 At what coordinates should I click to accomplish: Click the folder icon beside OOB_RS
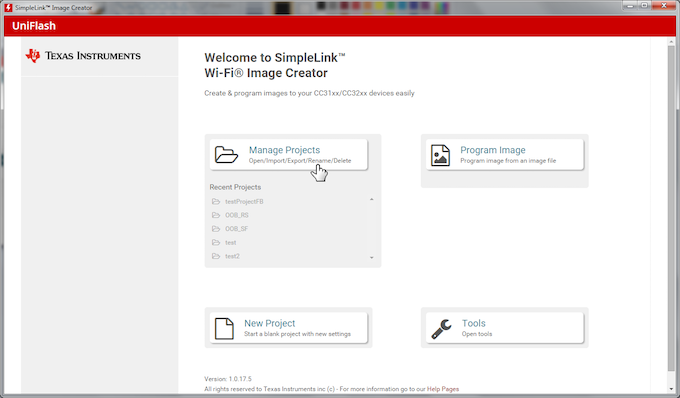tap(216, 215)
